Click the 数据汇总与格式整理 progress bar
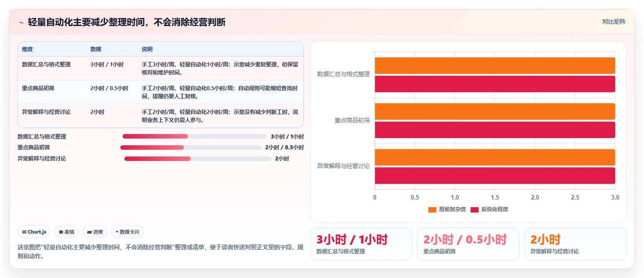Viewport: 644px width, 278px height. click(195, 136)
